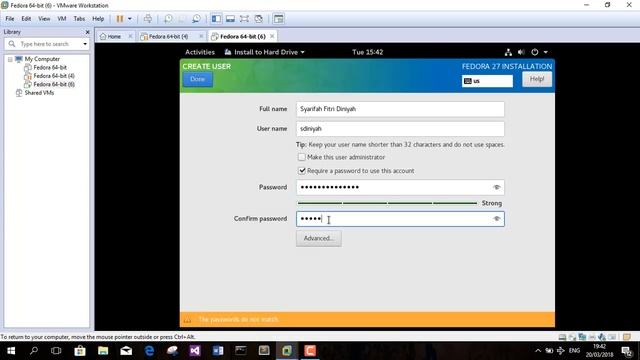This screenshot has height=360, width=640.
Task: Open the GNOME system menu arrow
Action: click(x=546, y=52)
